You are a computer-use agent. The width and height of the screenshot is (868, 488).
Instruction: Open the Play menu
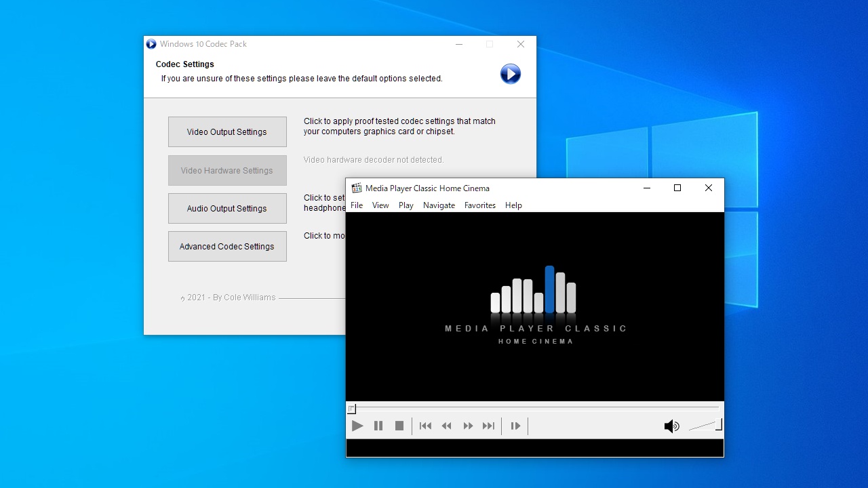tap(406, 205)
